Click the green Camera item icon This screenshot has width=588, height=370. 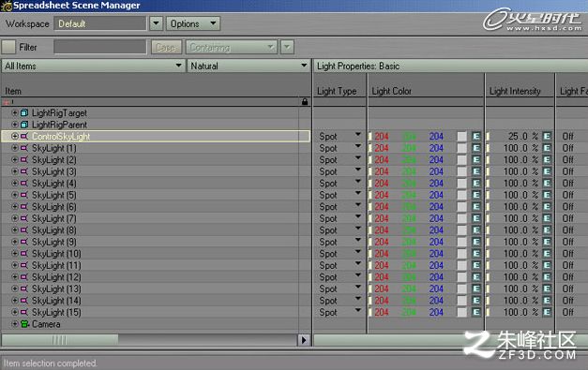[x=24, y=324]
